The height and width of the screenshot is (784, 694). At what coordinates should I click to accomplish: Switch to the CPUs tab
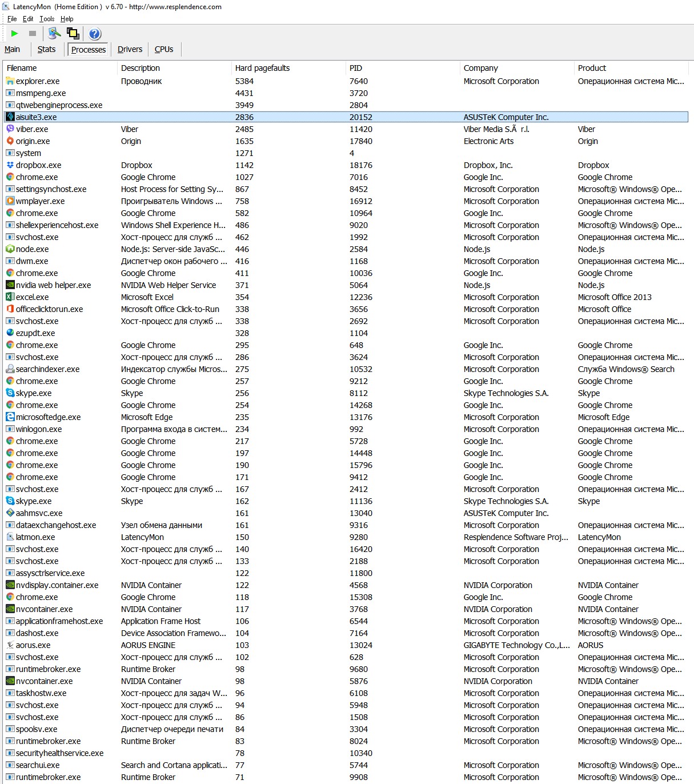tap(164, 49)
